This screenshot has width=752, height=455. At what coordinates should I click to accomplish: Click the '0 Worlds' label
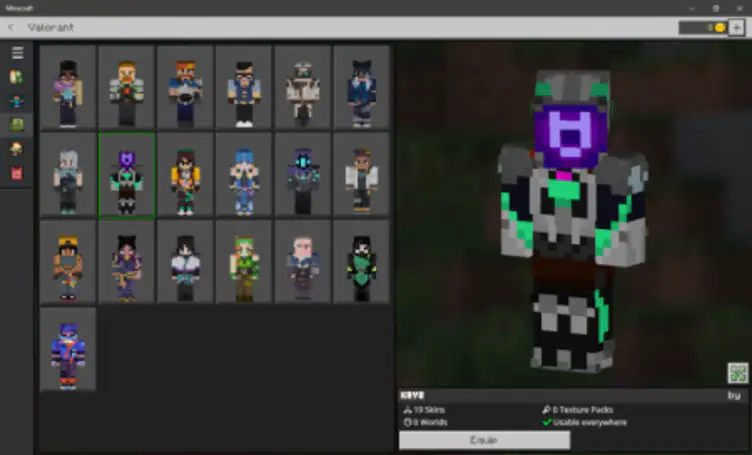[x=430, y=422]
